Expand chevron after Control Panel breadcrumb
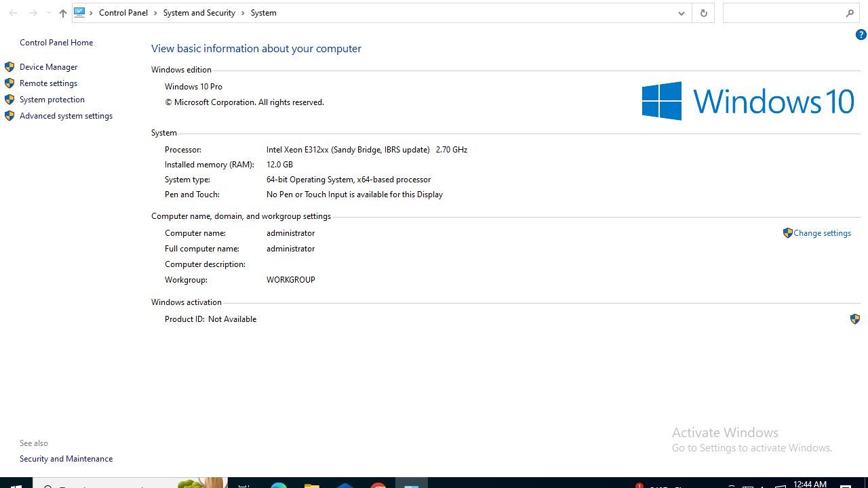The image size is (868, 488). tap(155, 13)
